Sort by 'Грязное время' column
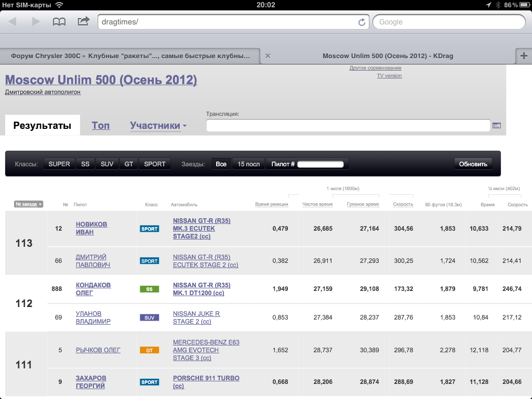Screen dimensions: 532x399 [x=363, y=204]
